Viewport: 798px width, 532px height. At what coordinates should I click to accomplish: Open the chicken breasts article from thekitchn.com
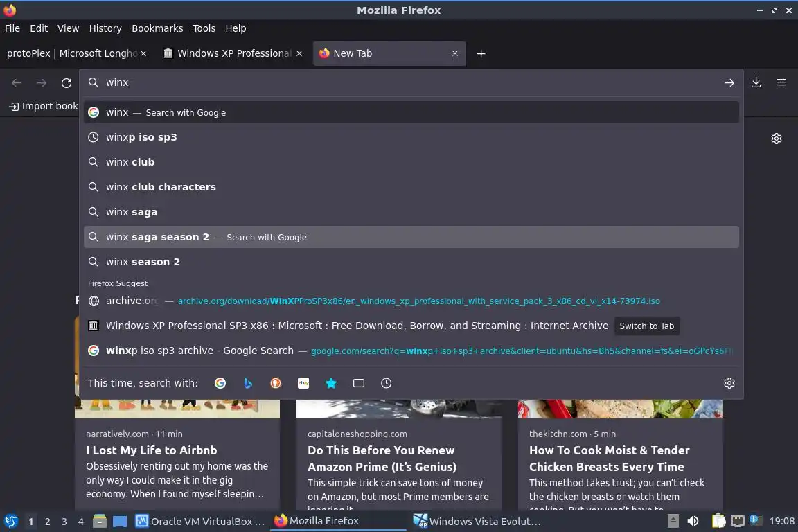pos(609,459)
